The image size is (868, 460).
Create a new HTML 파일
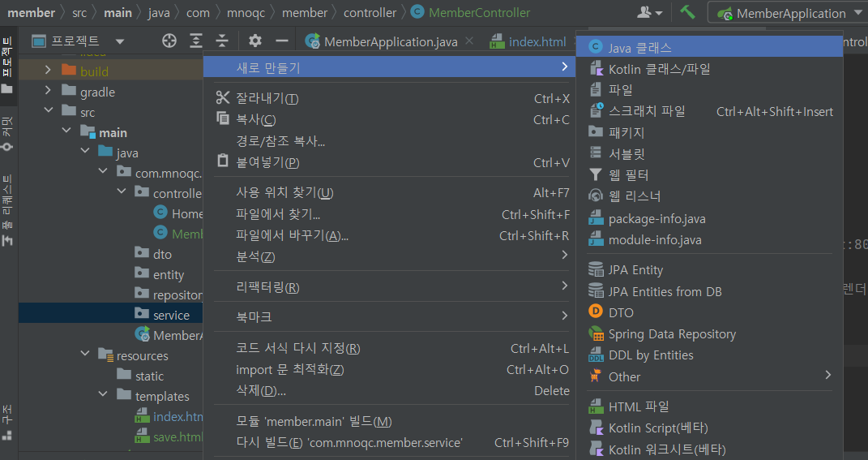tap(710, 406)
